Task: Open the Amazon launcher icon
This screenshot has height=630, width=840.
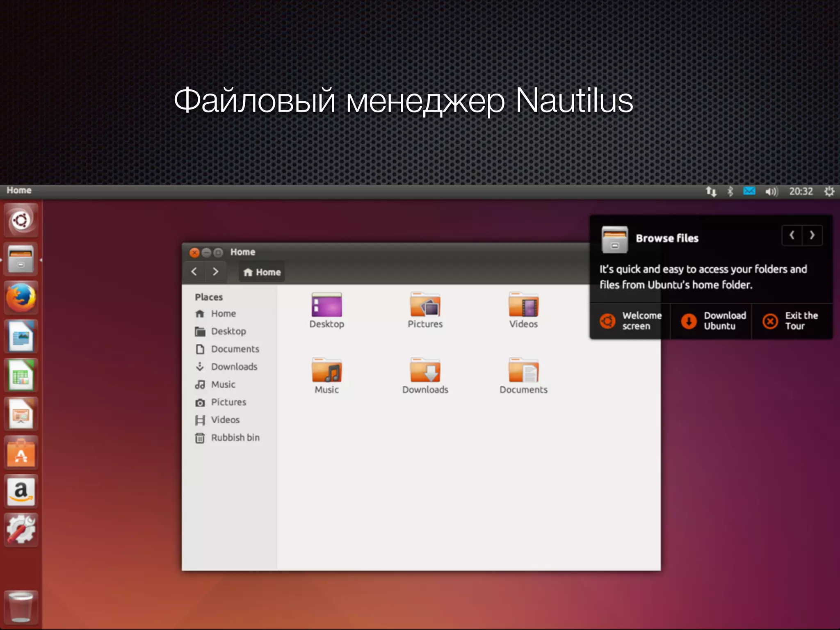Action: (x=21, y=491)
